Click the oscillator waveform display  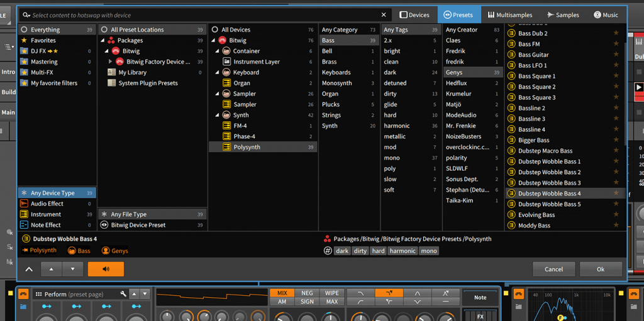pyautogui.click(x=211, y=297)
